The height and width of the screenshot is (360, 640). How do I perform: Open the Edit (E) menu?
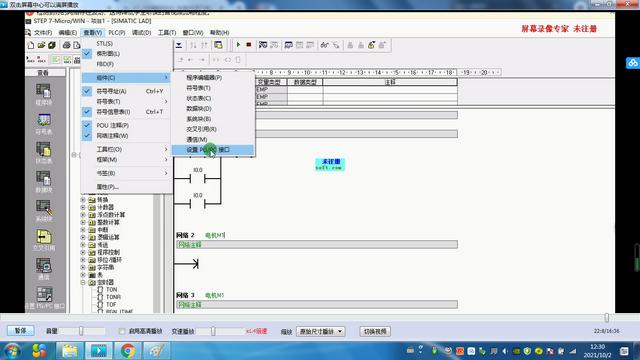[67, 32]
